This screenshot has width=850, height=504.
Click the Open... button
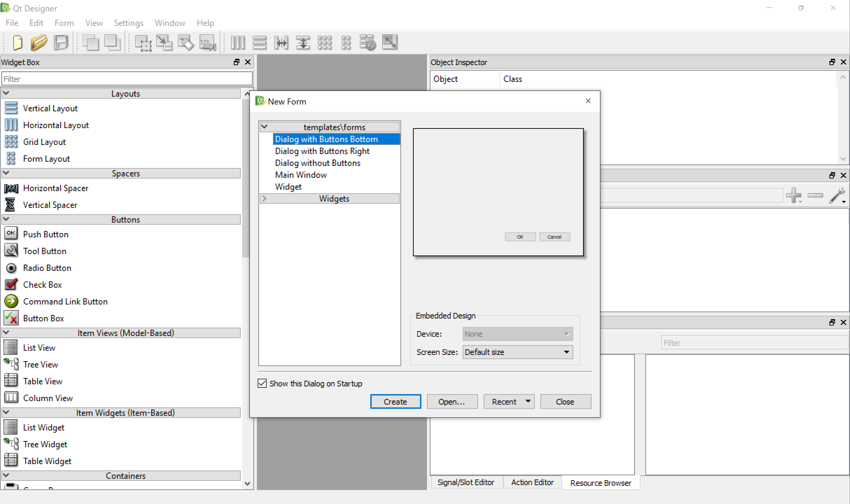pyautogui.click(x=452, y=402)
